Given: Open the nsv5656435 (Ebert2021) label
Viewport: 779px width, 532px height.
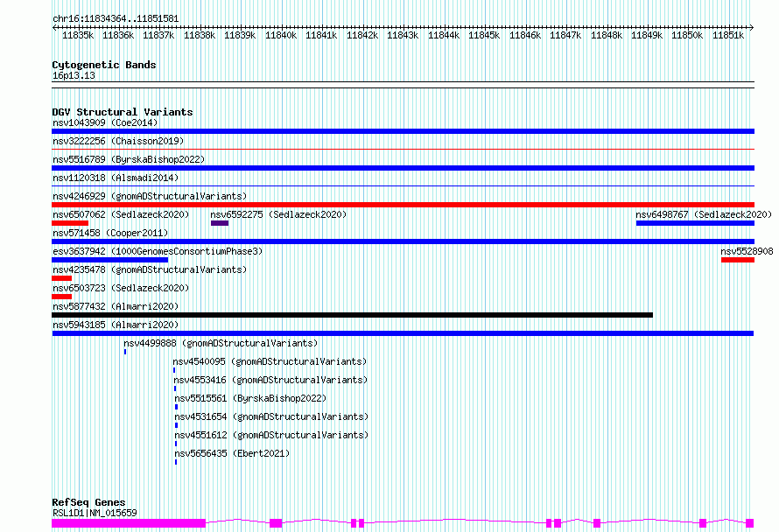Looking at the screenshot, I should click(x=232, y=453).
